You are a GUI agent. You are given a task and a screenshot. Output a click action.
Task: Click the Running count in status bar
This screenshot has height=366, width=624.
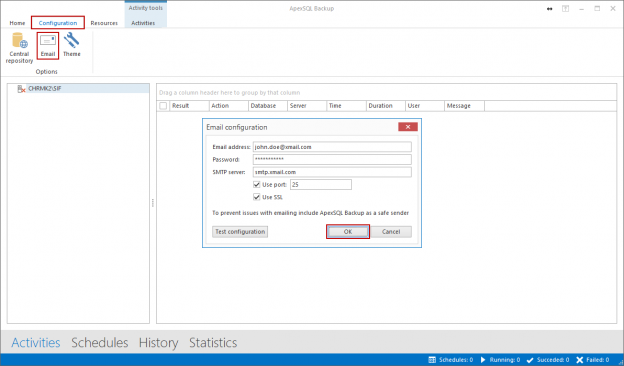pyautogui.click(x=500, y=360)
